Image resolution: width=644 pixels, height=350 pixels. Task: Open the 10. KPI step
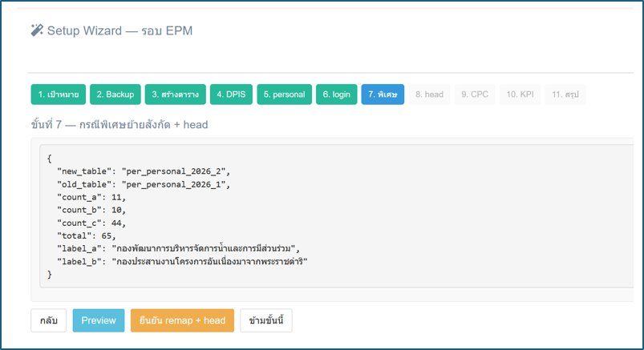pos(520,95)
